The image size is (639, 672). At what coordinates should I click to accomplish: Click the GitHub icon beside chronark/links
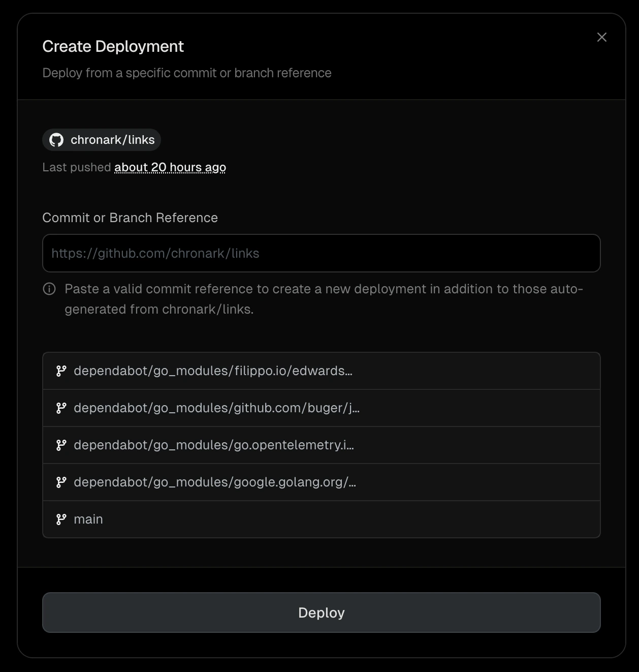[x=57, y=139]
